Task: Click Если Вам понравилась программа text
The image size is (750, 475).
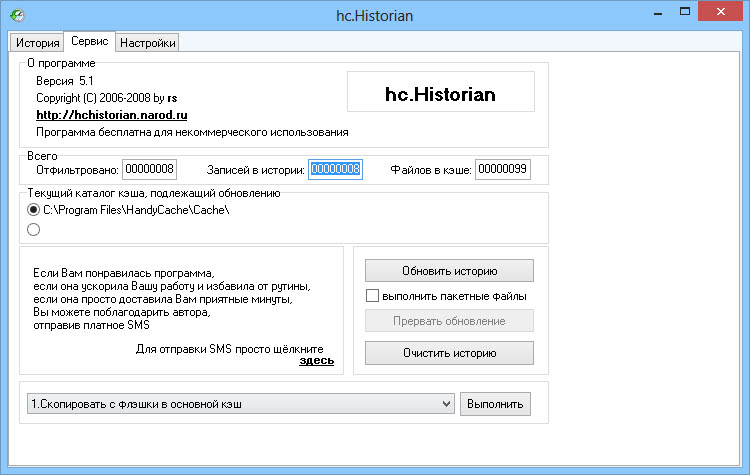Action: point(124,273)
